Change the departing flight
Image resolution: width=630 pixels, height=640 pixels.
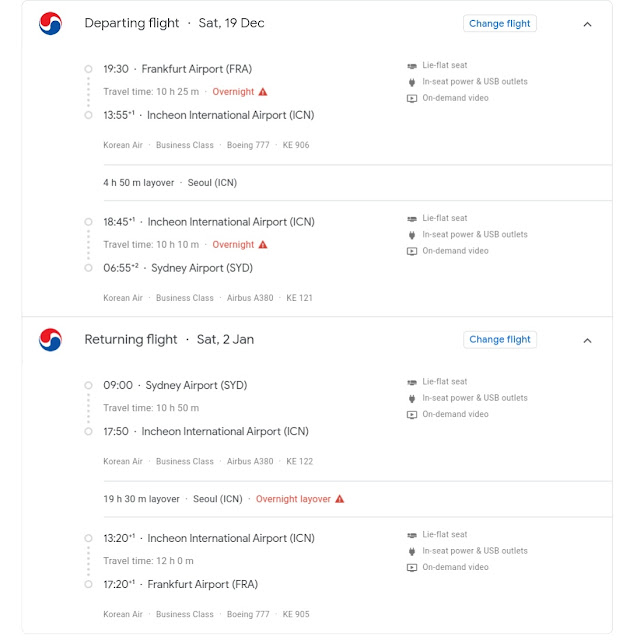[500, 24]
